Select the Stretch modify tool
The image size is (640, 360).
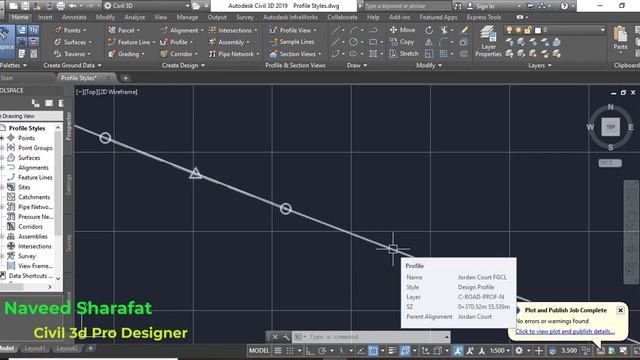point(404,53)
